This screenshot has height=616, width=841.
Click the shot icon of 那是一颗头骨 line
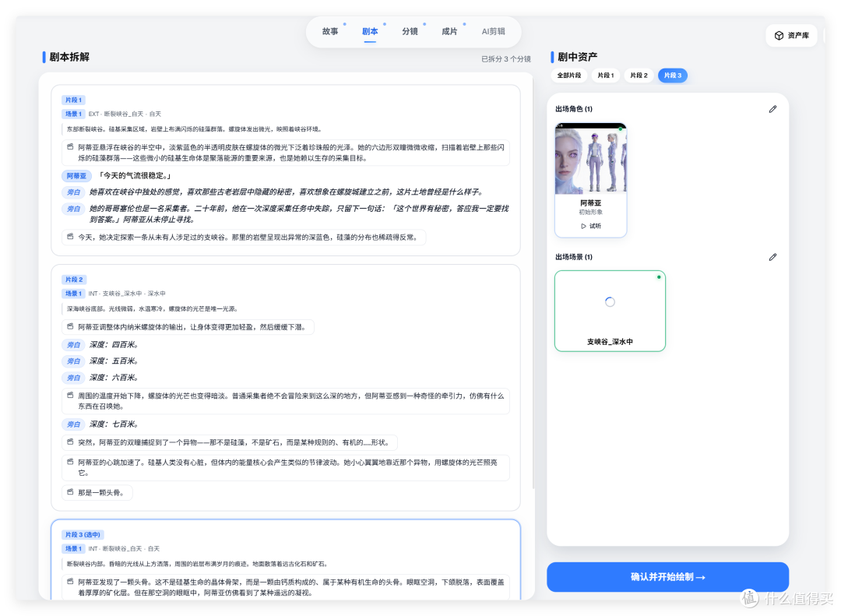pos(70,491)
